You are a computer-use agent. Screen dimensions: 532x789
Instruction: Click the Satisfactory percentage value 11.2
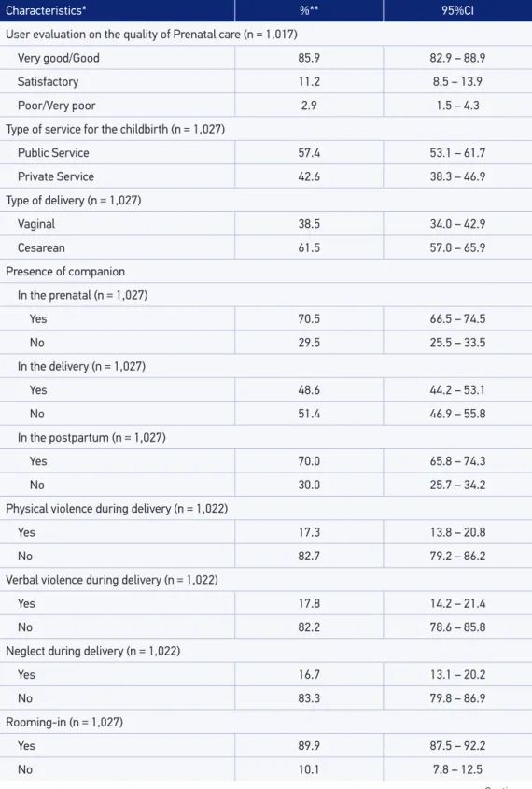coord(309,81)
